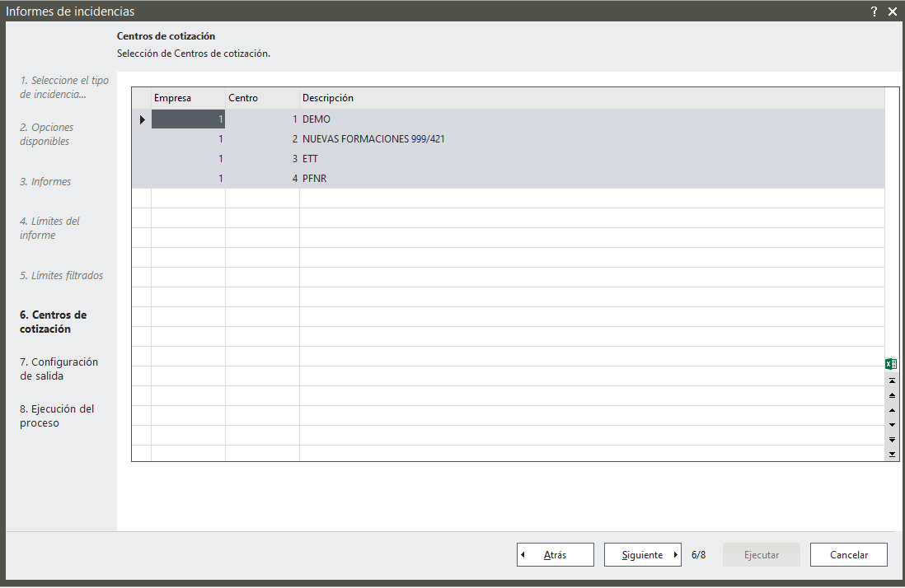
Task: Jump to the last record arrow
Action: [x=892, y=455]
